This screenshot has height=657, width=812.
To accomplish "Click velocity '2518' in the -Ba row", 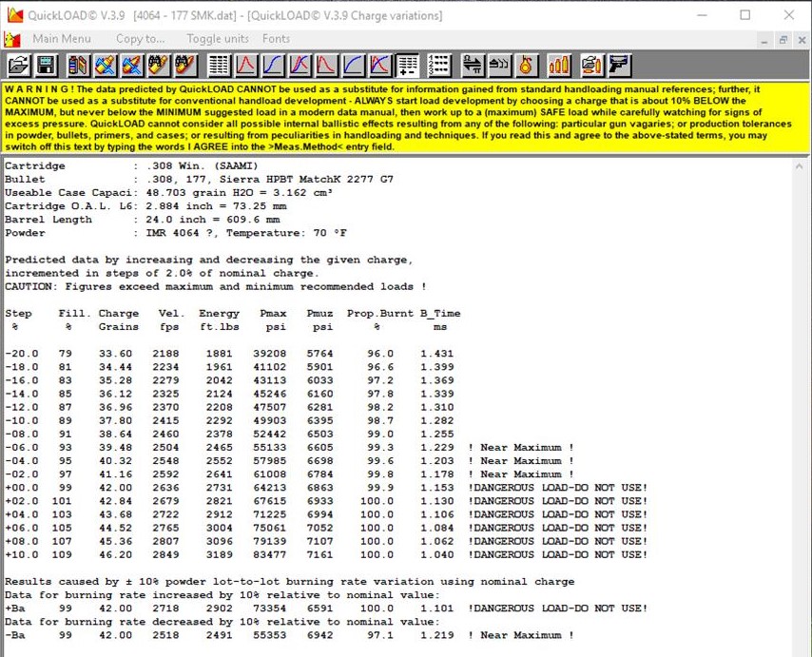I will (165, 635).
